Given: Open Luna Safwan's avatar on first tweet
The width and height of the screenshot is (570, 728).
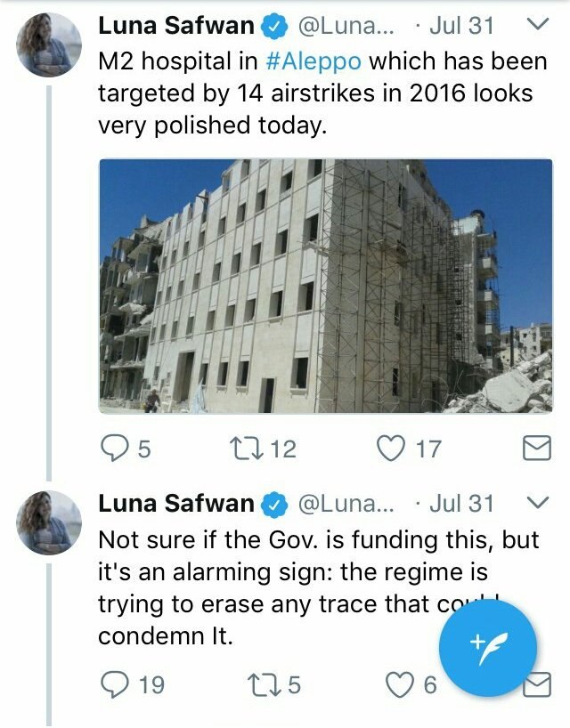Looking at the screenshot, I should coord(49,44).
